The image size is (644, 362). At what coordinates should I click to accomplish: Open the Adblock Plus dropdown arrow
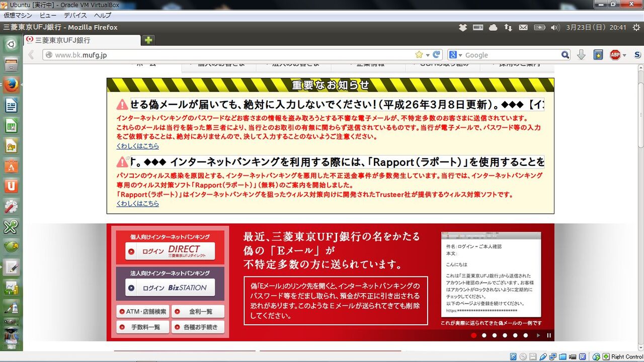(624, 55)
